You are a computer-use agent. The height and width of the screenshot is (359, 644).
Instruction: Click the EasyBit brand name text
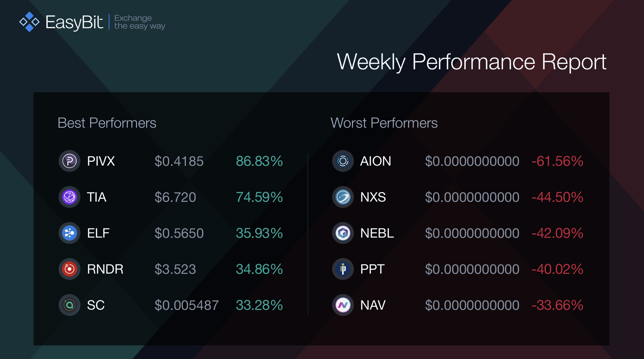[x=74, y=22]
